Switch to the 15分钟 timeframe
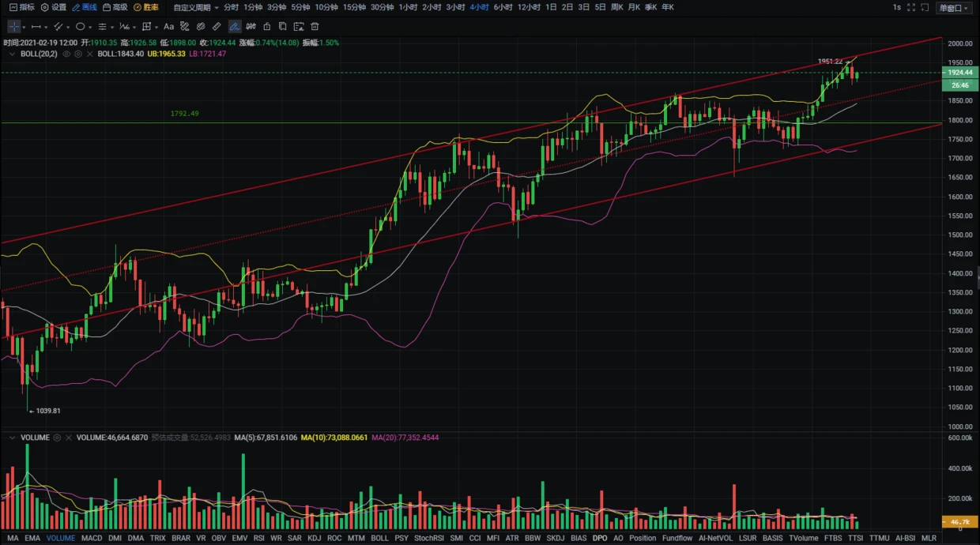This screenshot has height=545, width=980. [354, 7]
